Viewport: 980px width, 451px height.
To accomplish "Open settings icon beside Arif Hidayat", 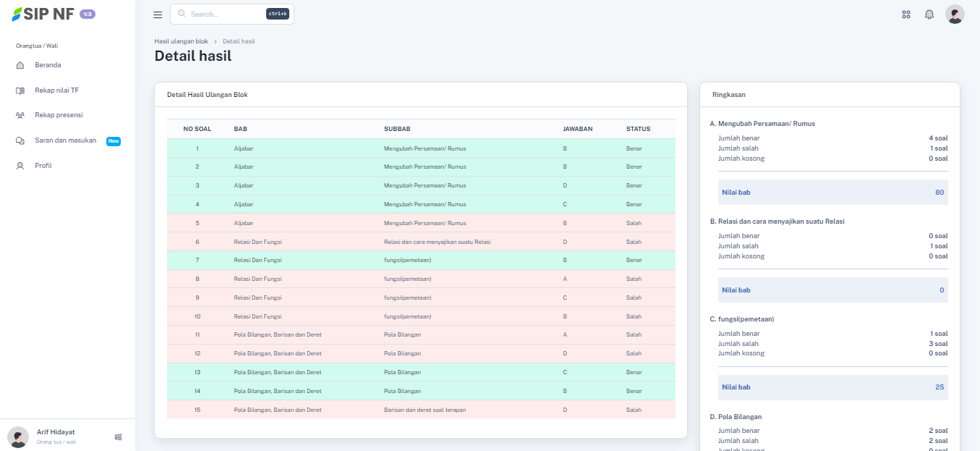I will pos(118,437).
